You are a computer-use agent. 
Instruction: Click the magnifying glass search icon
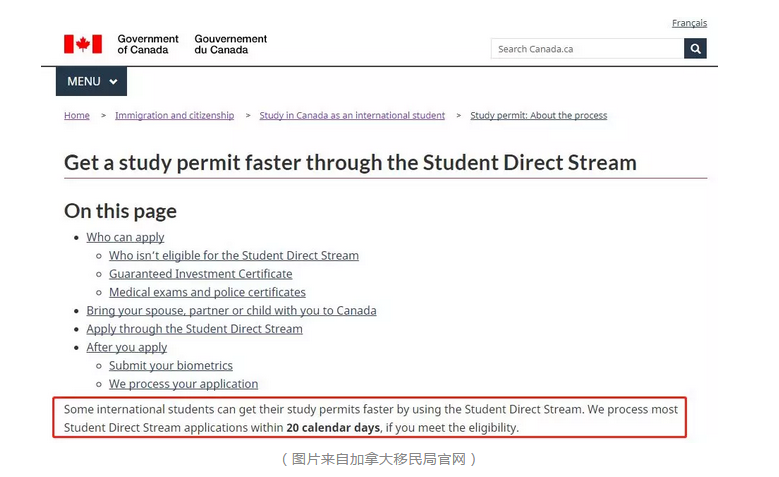pyautogui.click(x=695, y=49)
